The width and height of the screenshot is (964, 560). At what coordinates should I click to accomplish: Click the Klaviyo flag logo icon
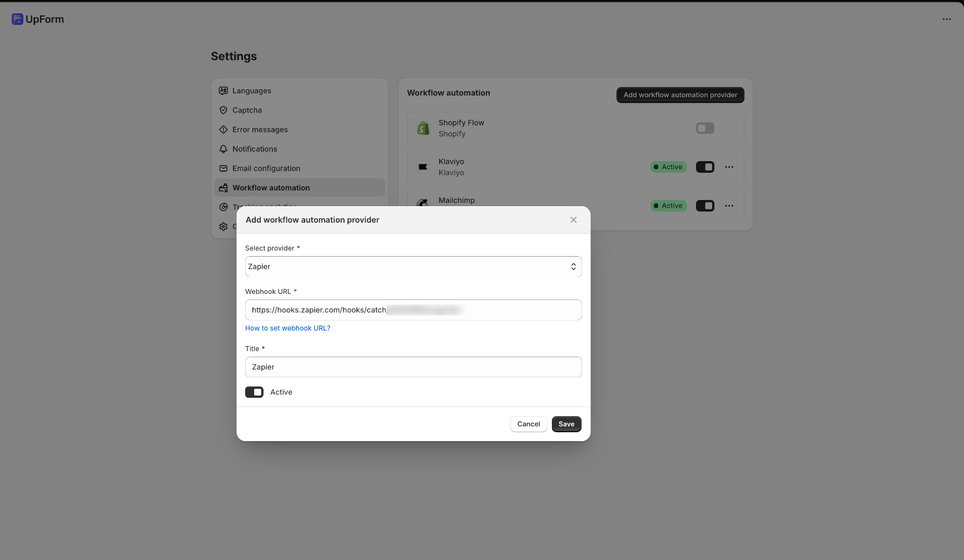(423, 167)
